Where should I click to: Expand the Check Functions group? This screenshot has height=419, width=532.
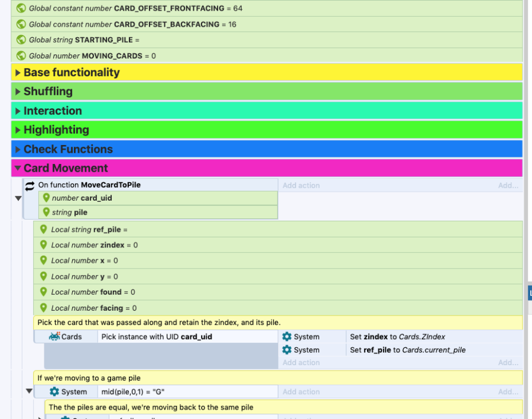point(18,149)
